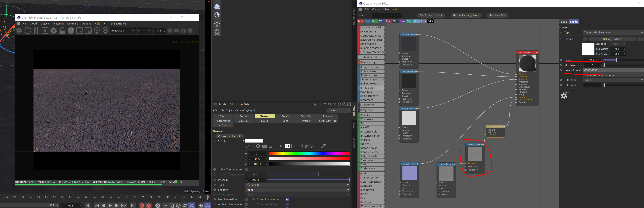Open the light Type Infinite dropdown

pos(298,185)
